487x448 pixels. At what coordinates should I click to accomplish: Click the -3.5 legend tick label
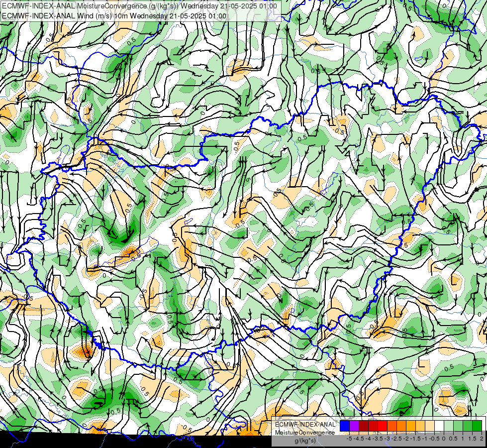378,439
